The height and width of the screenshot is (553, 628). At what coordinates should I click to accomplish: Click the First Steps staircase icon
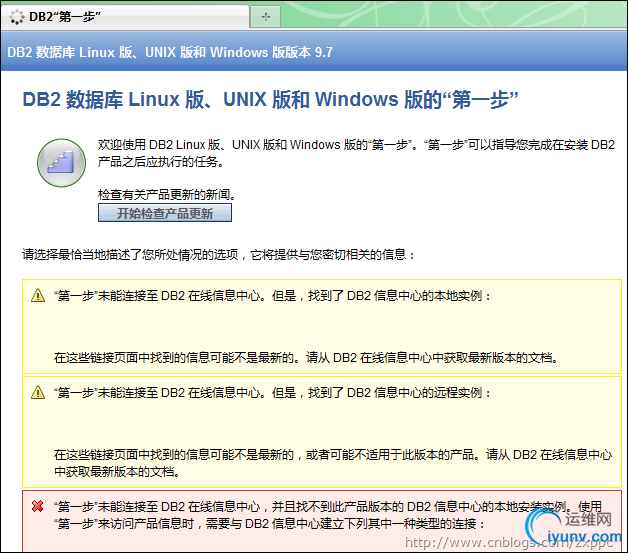click(61, 163)
